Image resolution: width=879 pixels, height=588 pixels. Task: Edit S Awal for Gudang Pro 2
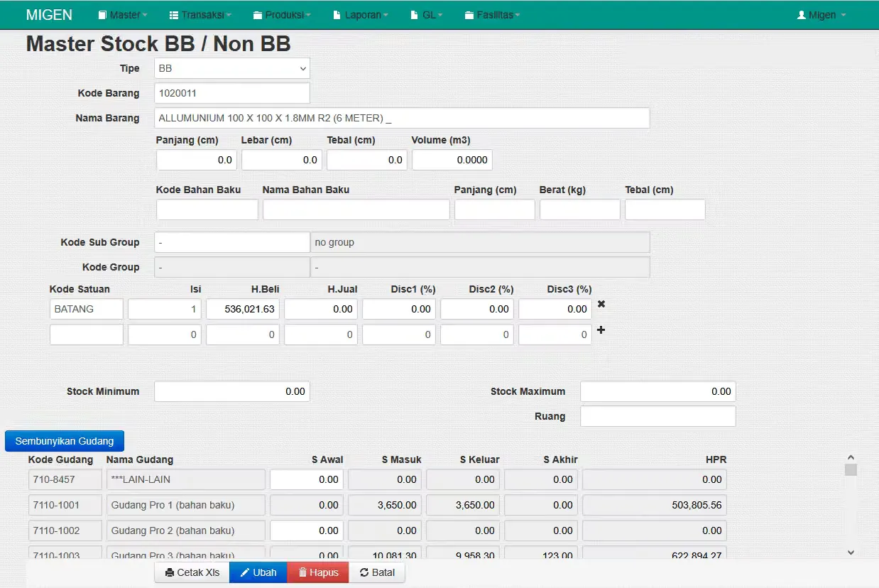(x=307, y=530)
